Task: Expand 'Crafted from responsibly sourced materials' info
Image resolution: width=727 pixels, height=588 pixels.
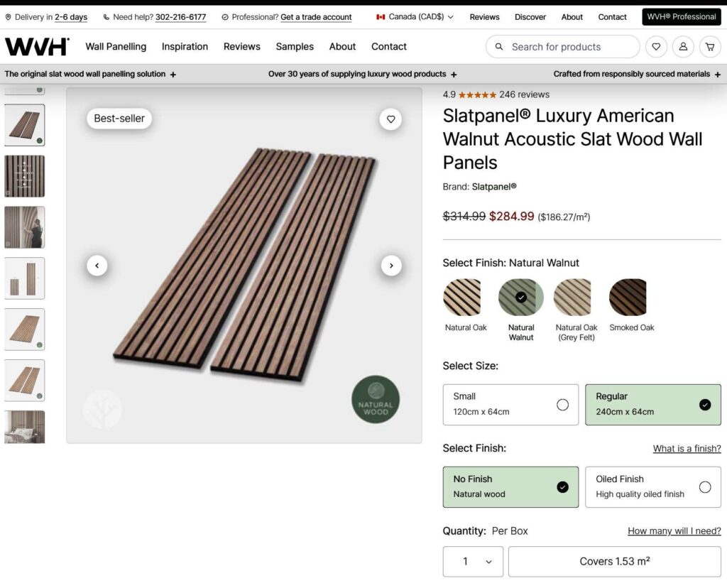Action: 718,75
